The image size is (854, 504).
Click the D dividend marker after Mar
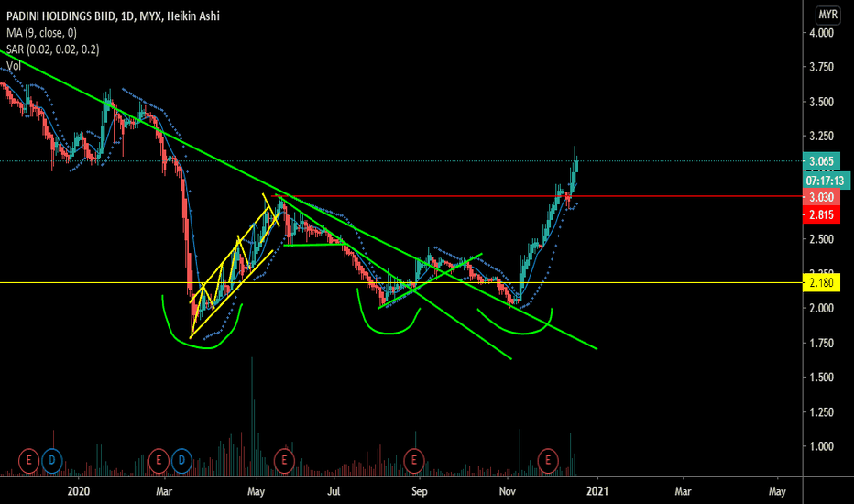click(x=182, y=460)
